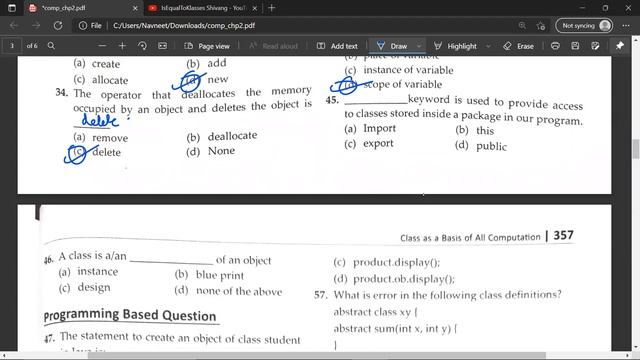Click option "(a) Import" in question 45
This screenshot has height=360, width=640.
(x=370, y=129)
